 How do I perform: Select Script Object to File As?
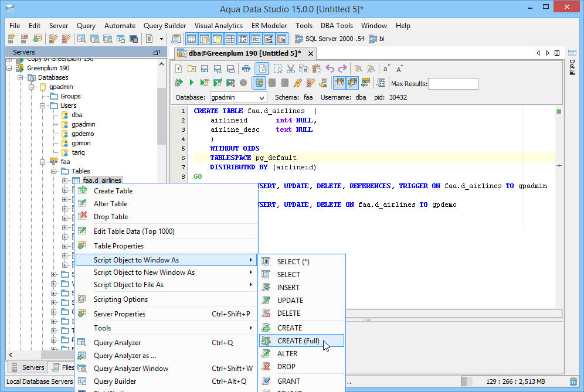[x=166, y=285]
